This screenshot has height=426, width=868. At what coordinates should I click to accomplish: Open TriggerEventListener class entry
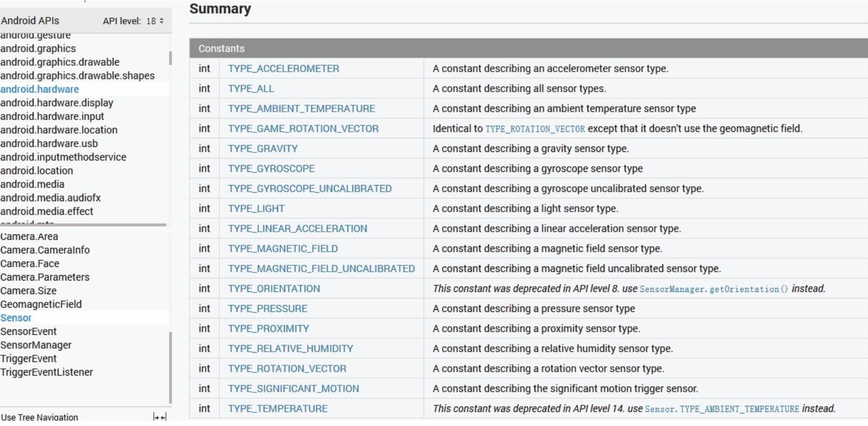click(x=47, y=372)
